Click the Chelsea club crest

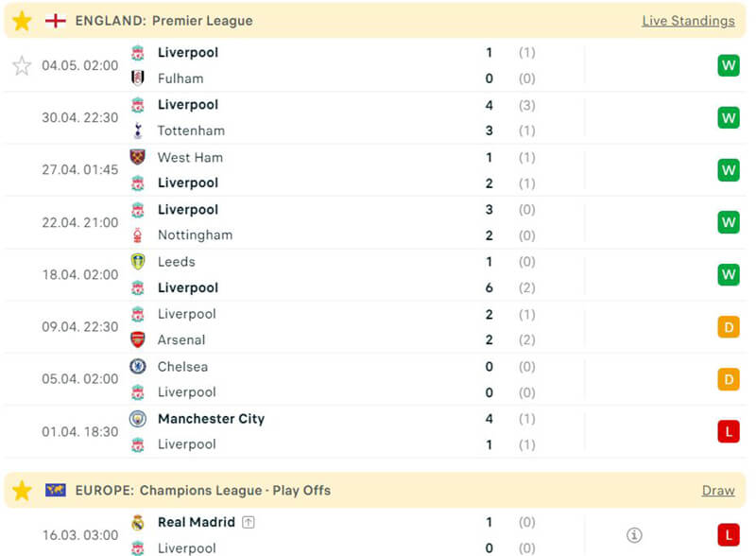(138, 366)
